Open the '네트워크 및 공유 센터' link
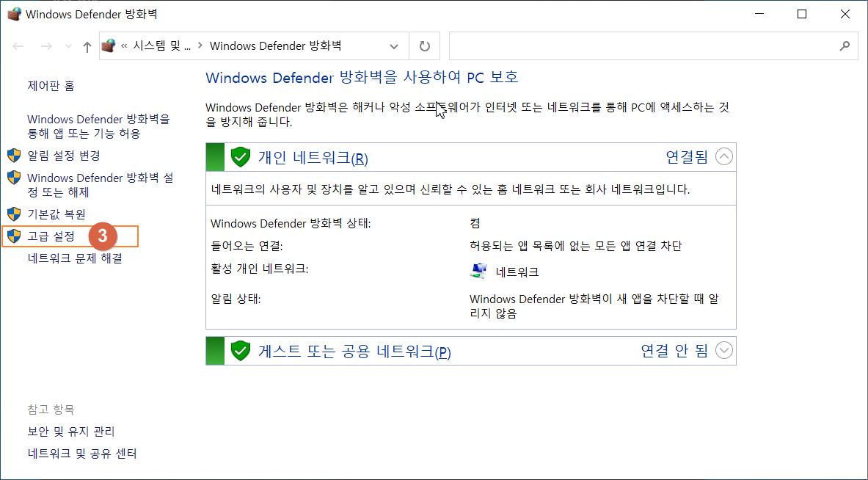 point(82,454)
